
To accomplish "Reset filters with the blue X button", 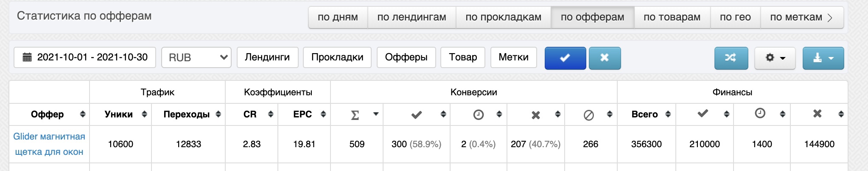I will coord(605,58).
